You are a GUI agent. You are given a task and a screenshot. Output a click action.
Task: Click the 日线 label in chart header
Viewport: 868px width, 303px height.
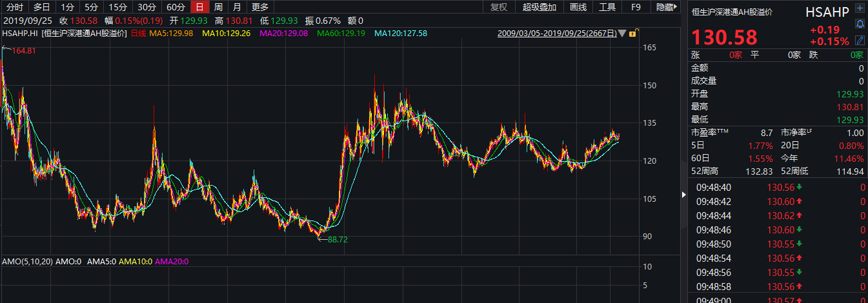pos(138,33)
